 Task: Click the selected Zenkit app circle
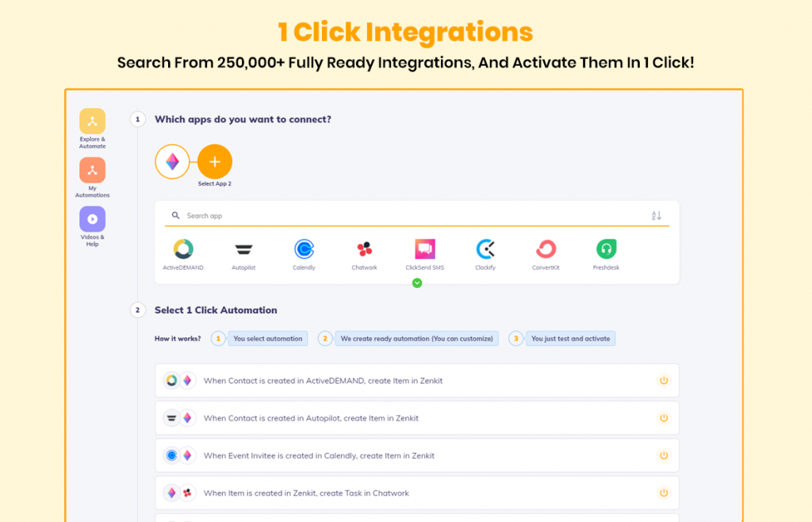point(172,162)
